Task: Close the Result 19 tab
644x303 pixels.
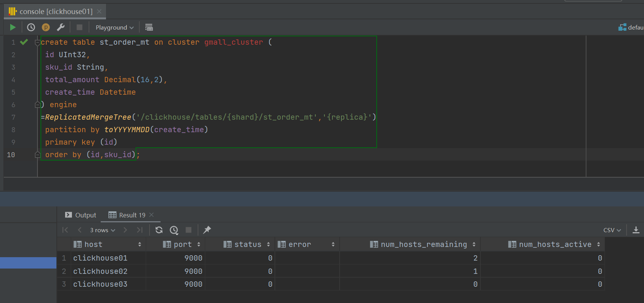Action: coord(151,215)
